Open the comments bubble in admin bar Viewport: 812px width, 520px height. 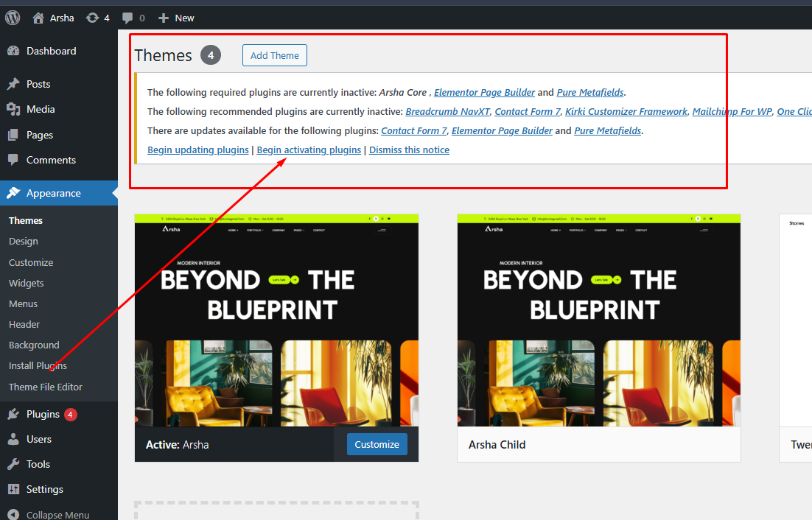(x=127, y=18)
